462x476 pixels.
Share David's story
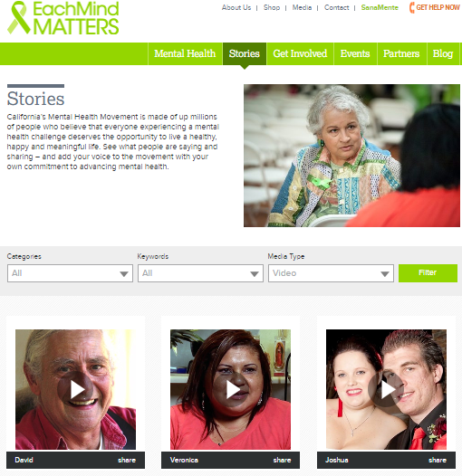127,460
